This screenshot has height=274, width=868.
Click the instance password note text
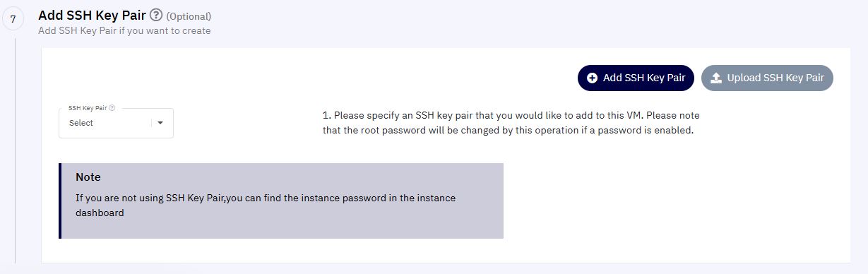(266, 205)
